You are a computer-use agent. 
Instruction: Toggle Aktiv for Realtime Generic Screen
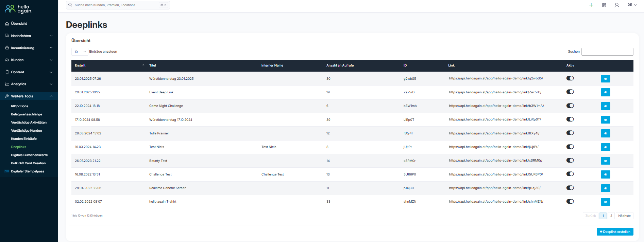570,188
